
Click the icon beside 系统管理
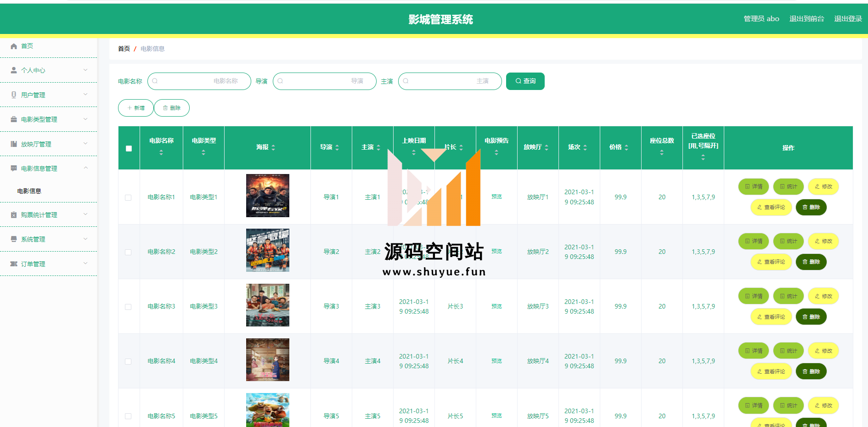[x=14, y=239]
